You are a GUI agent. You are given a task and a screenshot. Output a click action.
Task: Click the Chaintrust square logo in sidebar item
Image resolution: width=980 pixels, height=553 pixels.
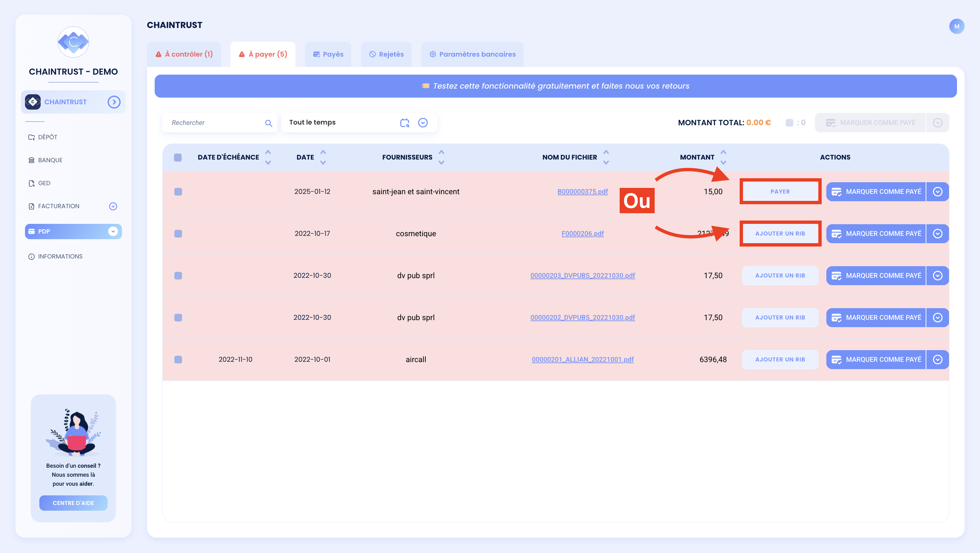(x=33, y=102)
